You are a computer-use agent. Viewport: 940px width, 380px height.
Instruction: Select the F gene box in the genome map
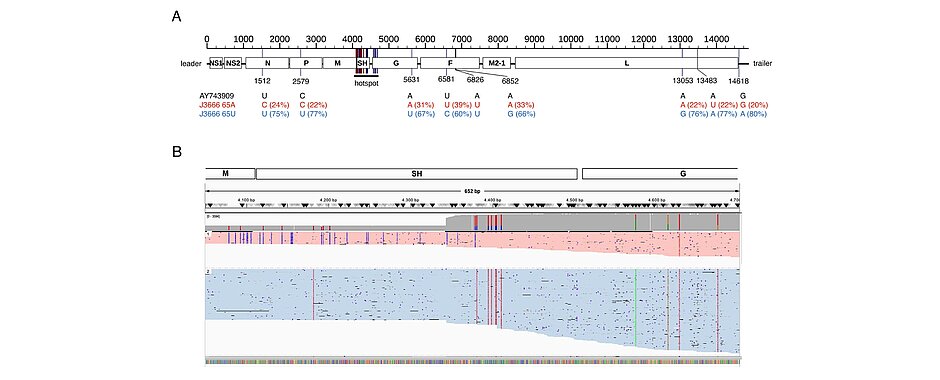[450, 63]
